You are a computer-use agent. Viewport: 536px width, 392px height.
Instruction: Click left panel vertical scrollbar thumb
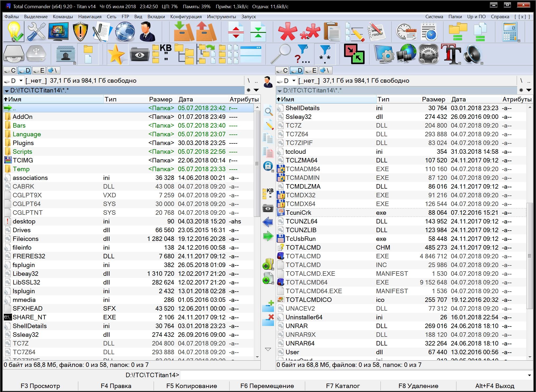click(257, 164)
